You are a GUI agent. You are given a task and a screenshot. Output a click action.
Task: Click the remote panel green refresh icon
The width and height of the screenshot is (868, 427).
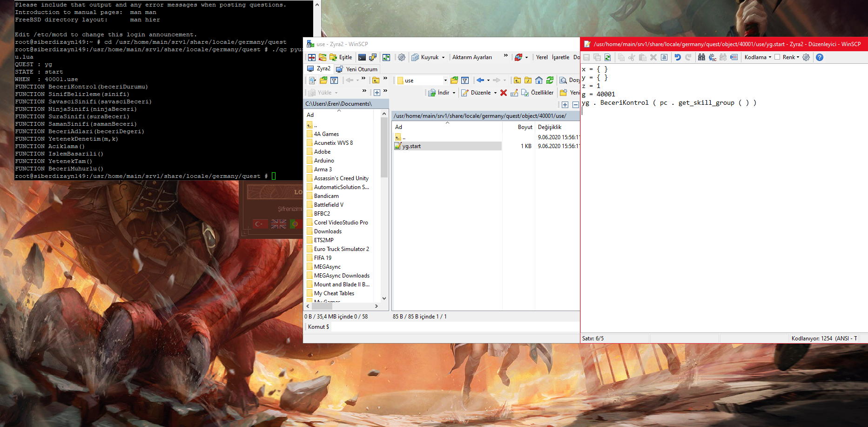550,81
